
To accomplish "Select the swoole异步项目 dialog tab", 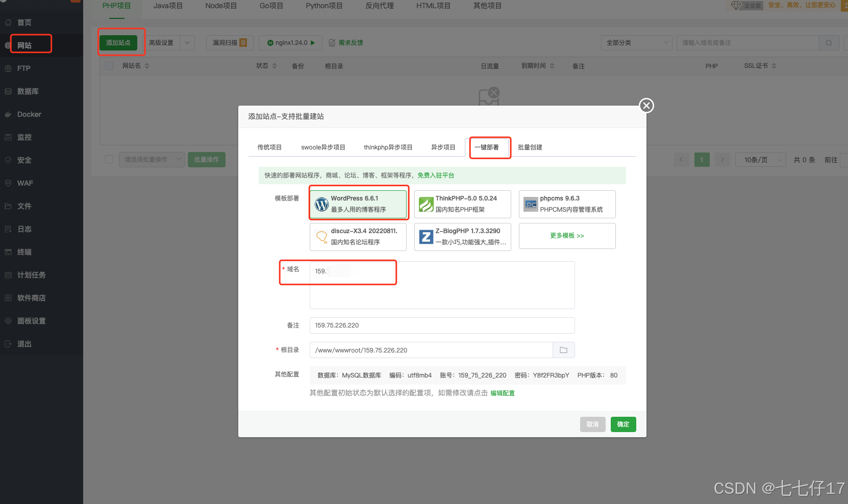I will point(323,147).
